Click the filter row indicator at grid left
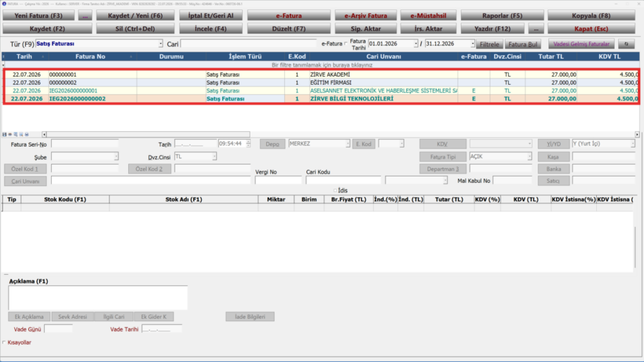Viewport: 644px width, 362px height. (3, 65)
